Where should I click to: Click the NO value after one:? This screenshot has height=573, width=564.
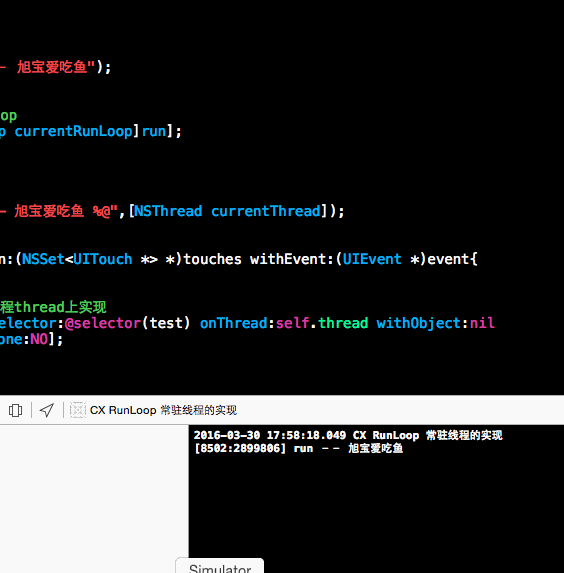pos(39,339)
